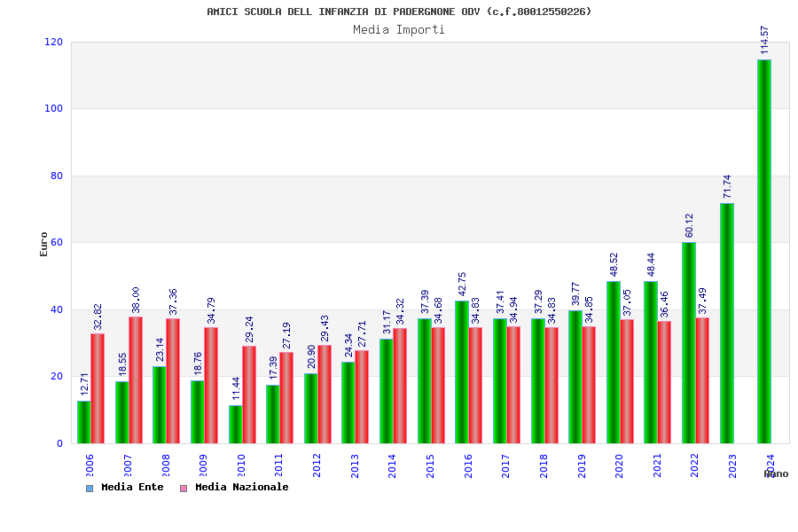Click the 31.17 value label
This screenshot has width=798, height=532.
[387, 322]
